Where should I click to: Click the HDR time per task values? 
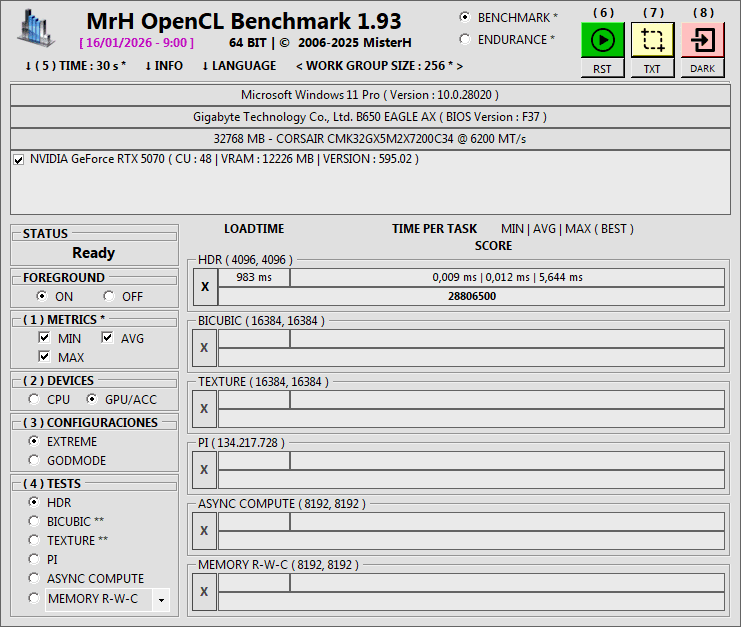point(507,277)
